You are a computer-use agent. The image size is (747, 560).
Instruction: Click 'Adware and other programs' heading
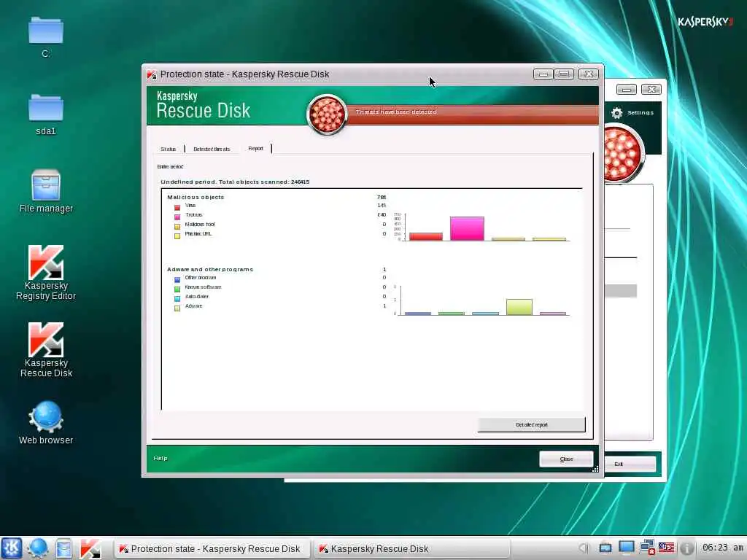pyautogui.click(x=210, y=270)
